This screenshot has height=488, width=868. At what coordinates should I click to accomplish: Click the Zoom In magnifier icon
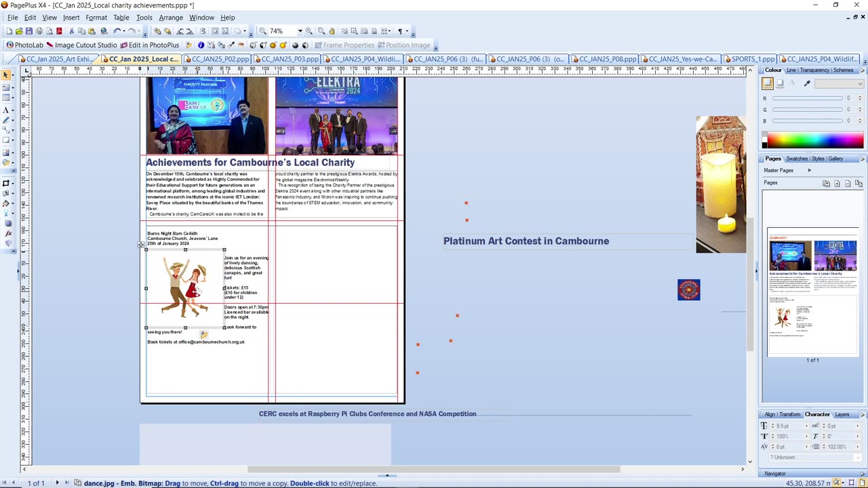click(x=309, y=31)
